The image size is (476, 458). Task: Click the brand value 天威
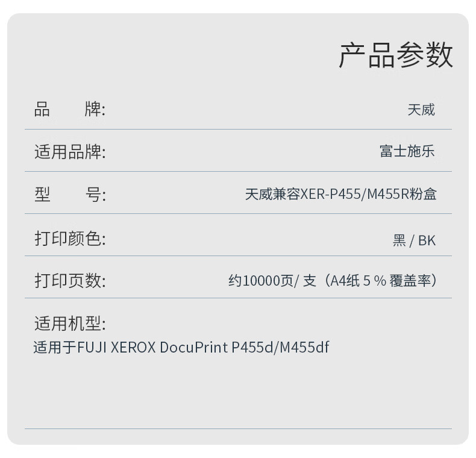421,110
